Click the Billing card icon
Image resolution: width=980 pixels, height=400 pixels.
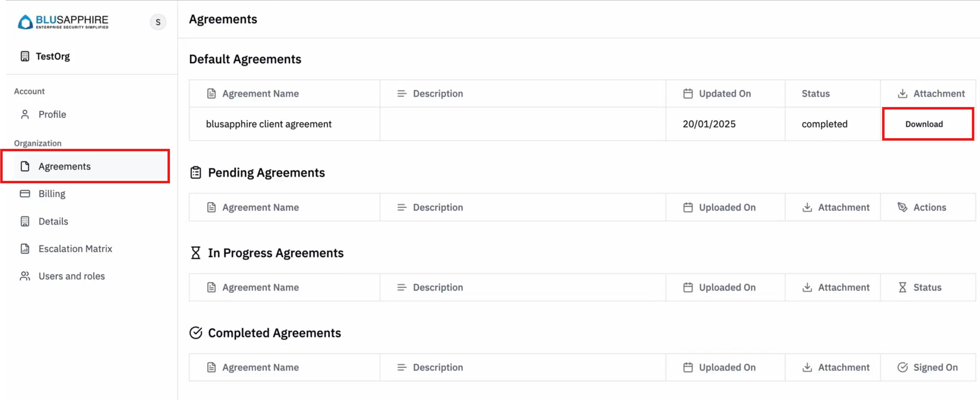click(25, 194)
